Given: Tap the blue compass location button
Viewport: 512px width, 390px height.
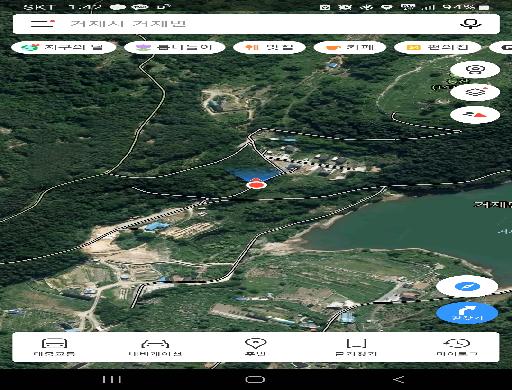Looking at the screenshot, I should coord(467,286).
